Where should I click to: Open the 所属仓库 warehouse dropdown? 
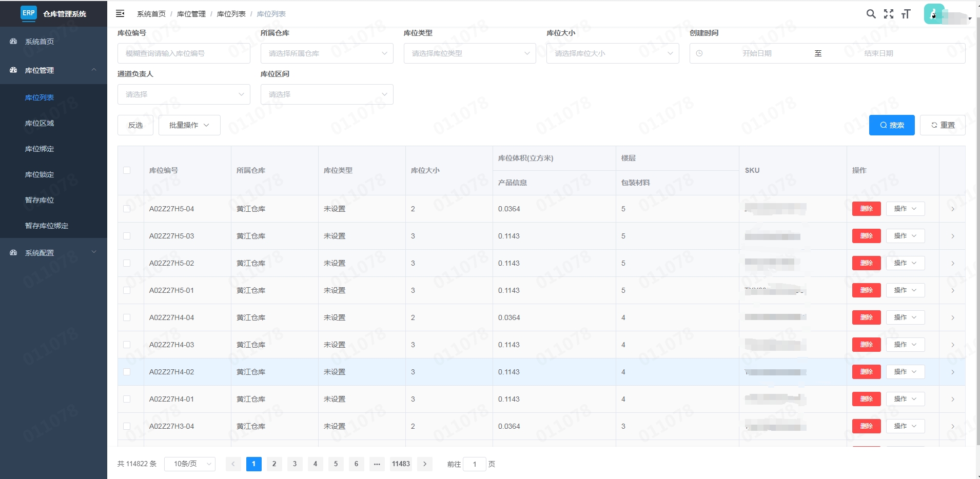[x=326, y=53]
